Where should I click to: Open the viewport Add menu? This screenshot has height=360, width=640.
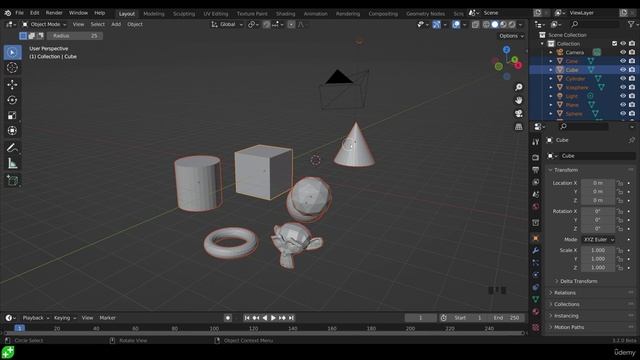click(x=116, y=24)
